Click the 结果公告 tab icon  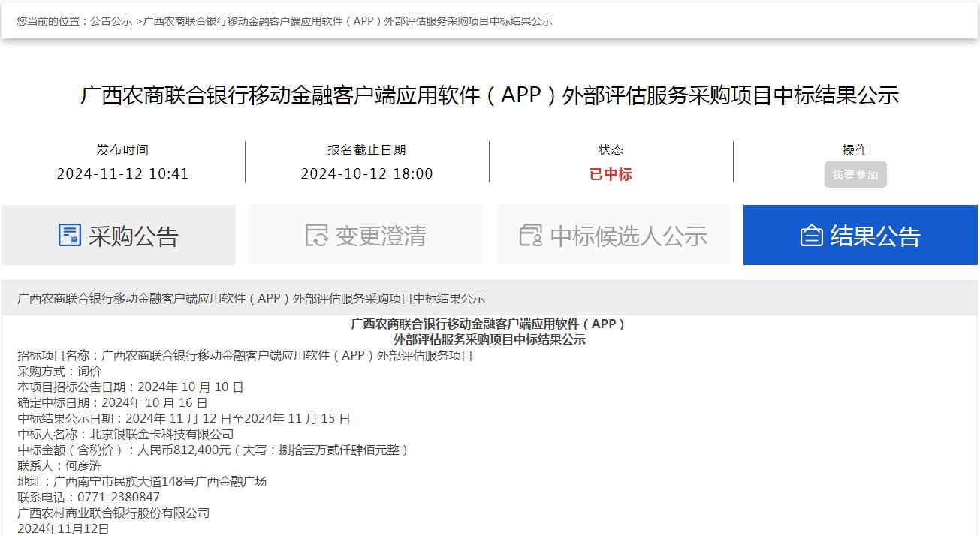click(x=811, y=236)
